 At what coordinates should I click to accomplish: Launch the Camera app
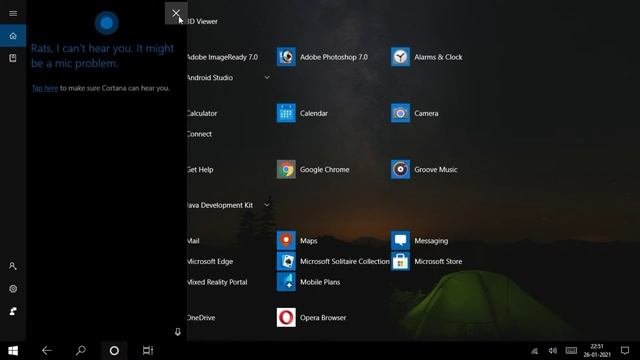[x=415, y=113]
